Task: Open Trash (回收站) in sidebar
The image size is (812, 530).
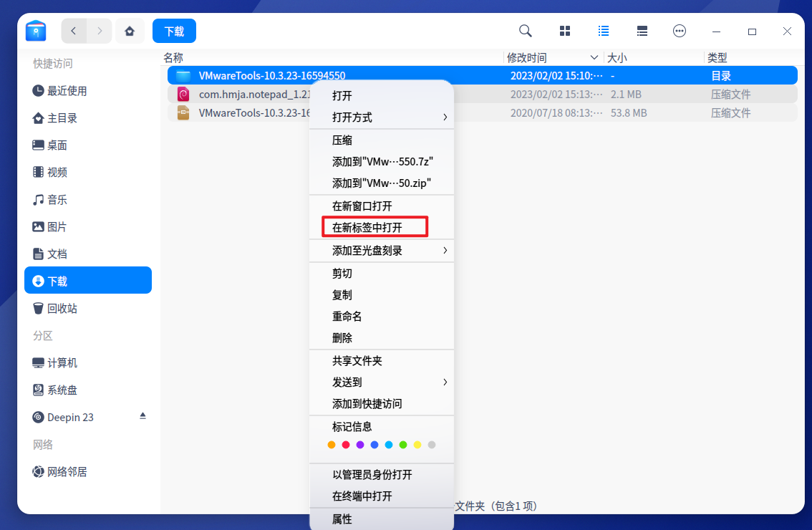Action: [88, 308]
